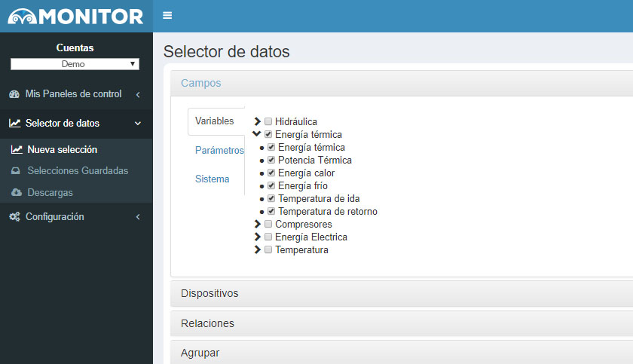Switch to the Parámetros tab

[219, 150]
